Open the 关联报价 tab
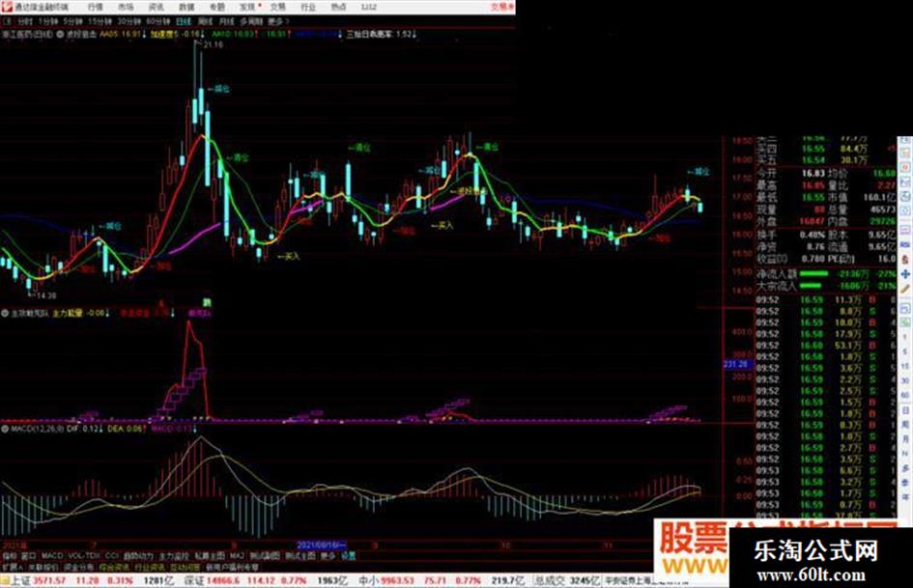 pos(43,567)
